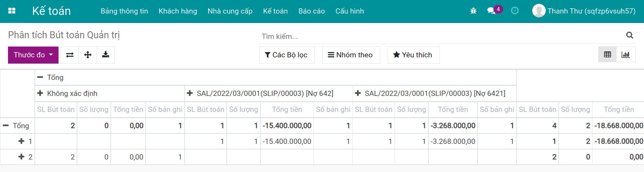Open the Thanh Thư user account menu
This screenshot has width=644, height=172.
[584, 11]
